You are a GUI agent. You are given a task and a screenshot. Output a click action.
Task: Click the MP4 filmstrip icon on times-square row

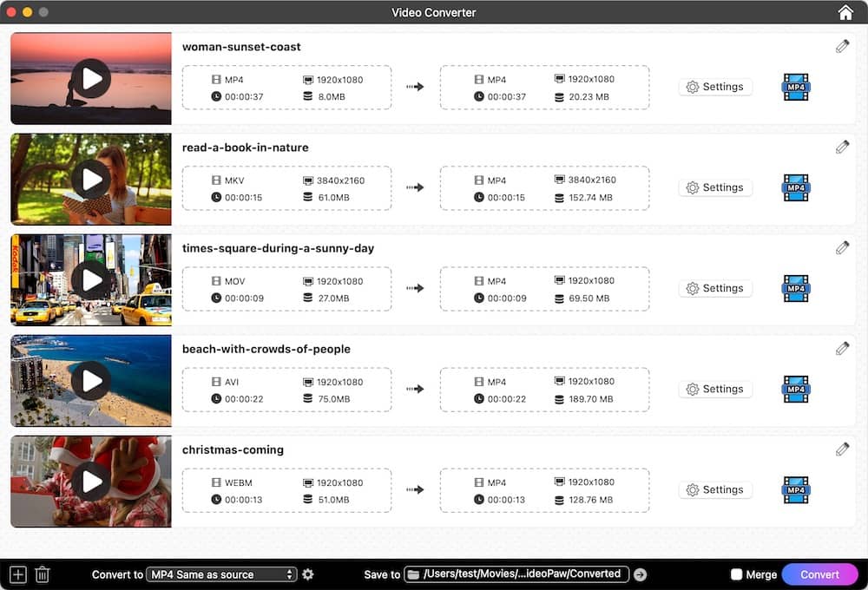[795, 288]
